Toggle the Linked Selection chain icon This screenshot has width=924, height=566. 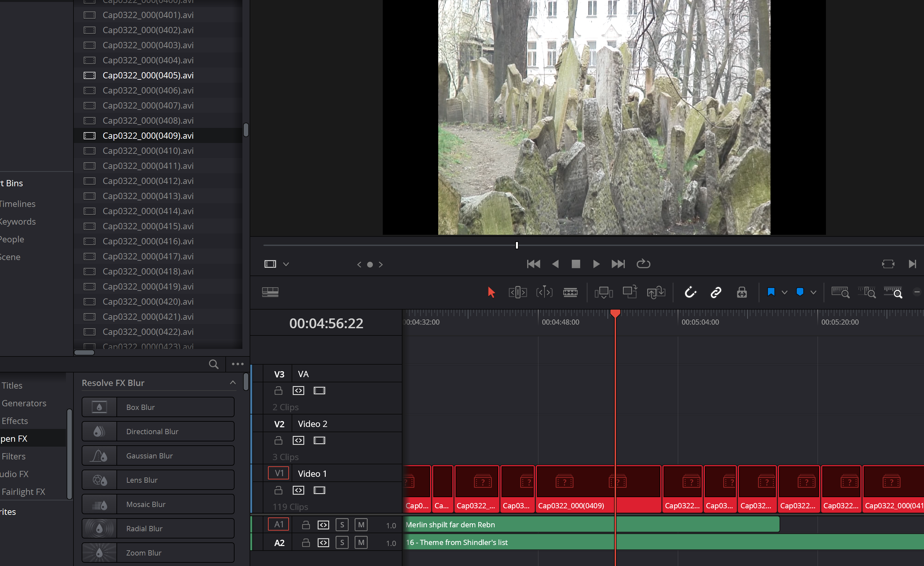point(716,292)
